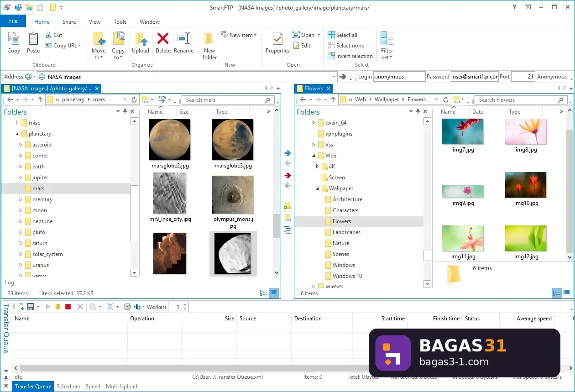Switch NASA Images pane to details view
This screenshot has width=575, height=392.
pyautogui.click(x=264, y=293)
